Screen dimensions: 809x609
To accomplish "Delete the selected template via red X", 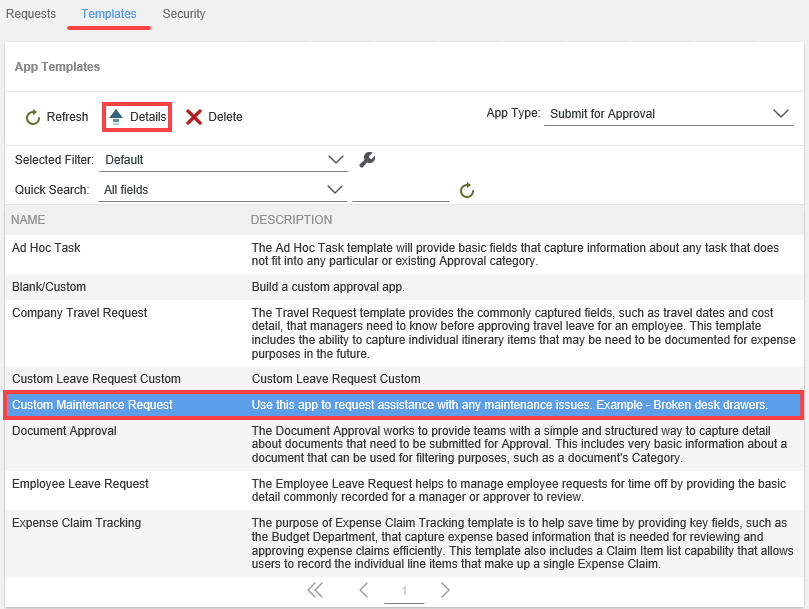I will [194, 117].
